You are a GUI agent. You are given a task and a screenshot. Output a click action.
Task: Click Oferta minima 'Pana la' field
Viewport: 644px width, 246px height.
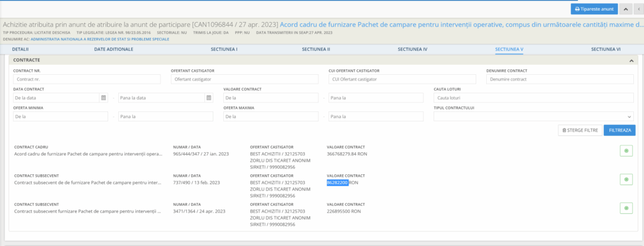[165, 116]
